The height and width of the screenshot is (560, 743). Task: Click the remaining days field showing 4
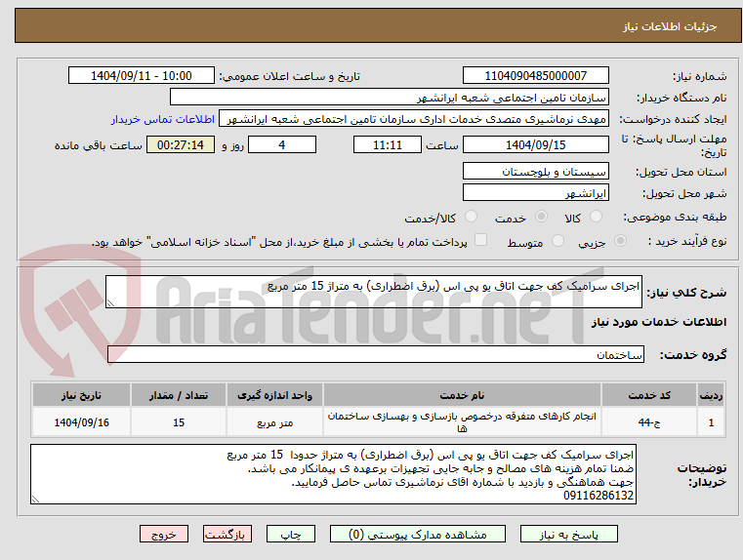click(x=282, y=144)
